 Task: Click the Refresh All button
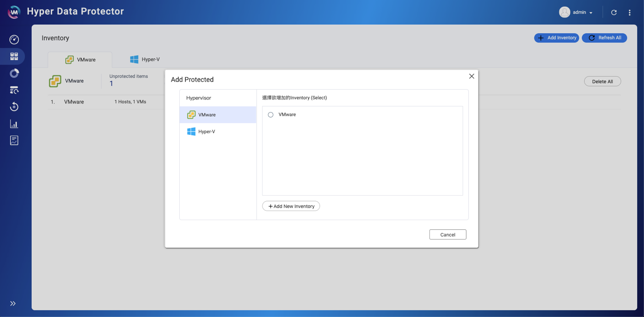(604, 38)
